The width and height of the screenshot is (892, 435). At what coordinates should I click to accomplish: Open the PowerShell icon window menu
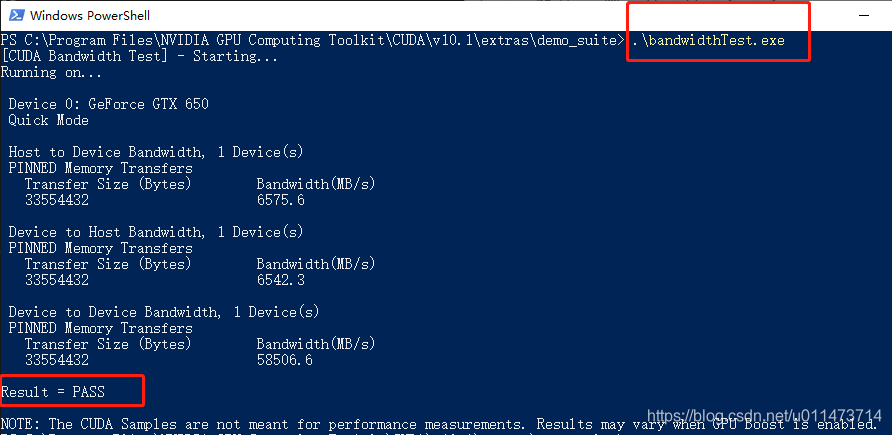pyautogui.click(x=17, y=15)
